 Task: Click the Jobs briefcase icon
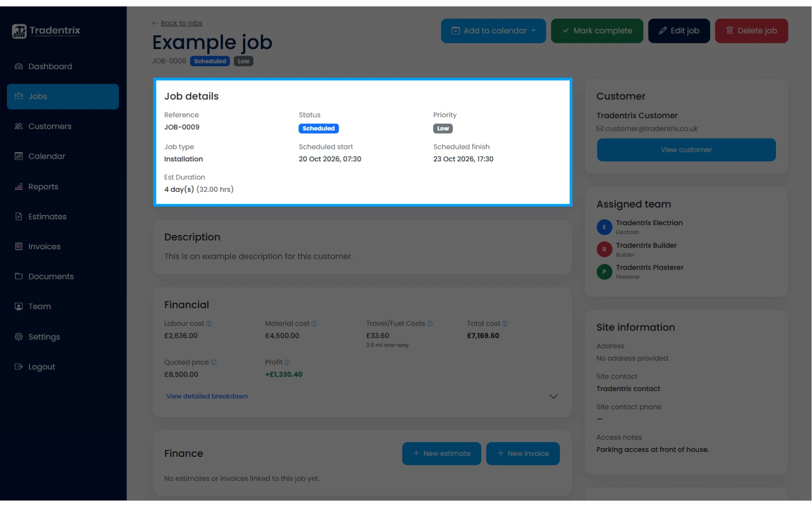coord(19,96)
